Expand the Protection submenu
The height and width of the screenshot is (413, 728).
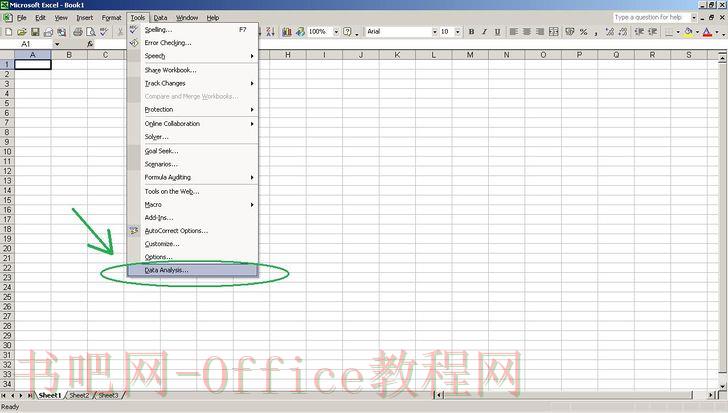click(x=193, y=110)
